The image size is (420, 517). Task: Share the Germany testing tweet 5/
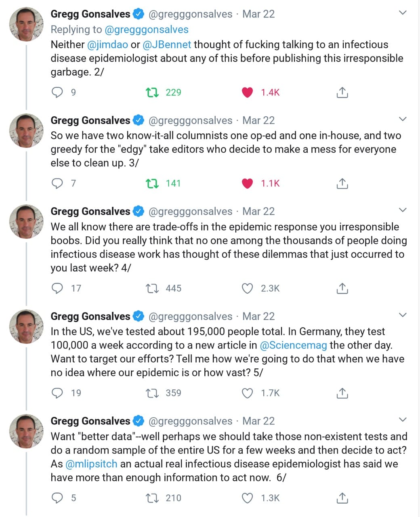tap(342, 393)
